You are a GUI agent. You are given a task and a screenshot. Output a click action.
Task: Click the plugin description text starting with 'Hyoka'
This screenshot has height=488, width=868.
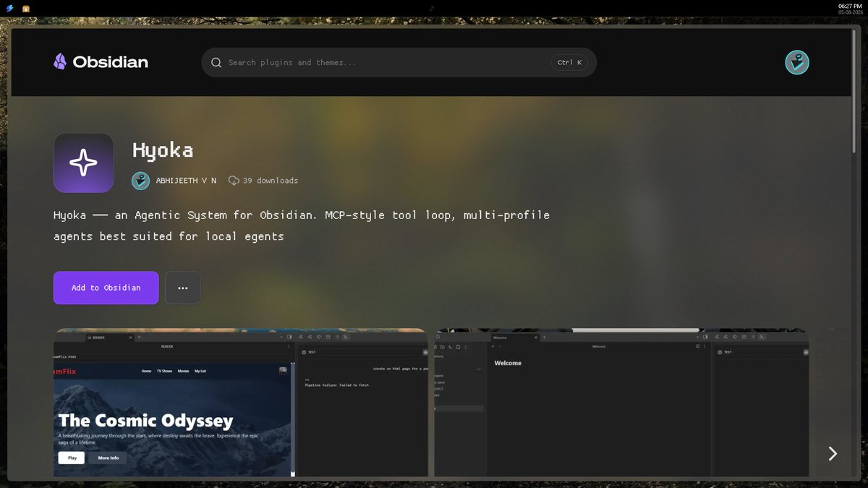[302, 226]
